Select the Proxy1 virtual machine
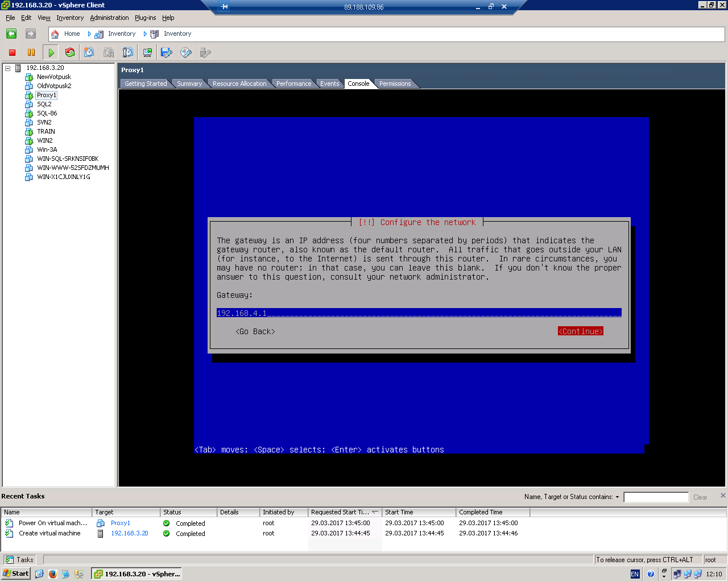The height and width of the screenshot is (582, 728). pyautogui.click(x=47, y=95)
